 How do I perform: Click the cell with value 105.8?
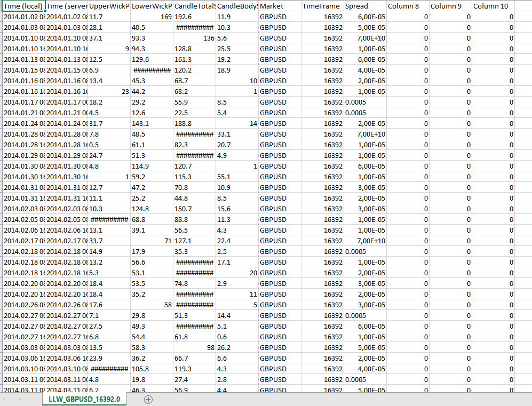(152, 369)
